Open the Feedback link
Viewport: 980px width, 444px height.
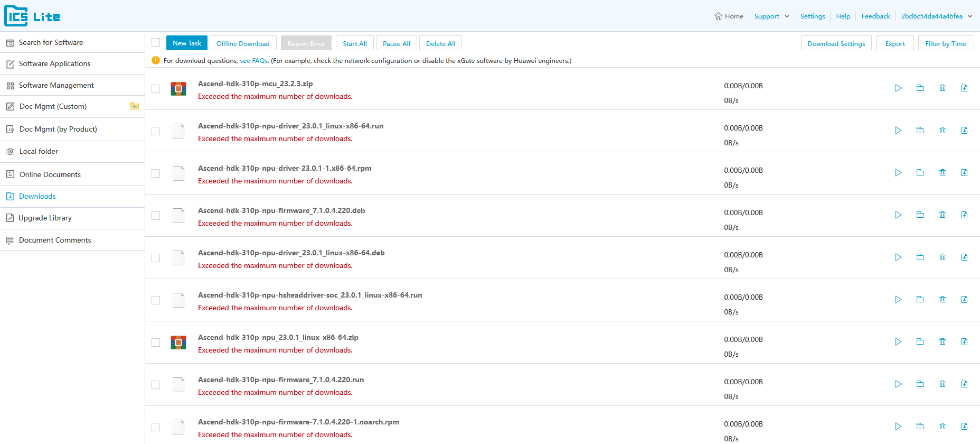coord(876,16)
